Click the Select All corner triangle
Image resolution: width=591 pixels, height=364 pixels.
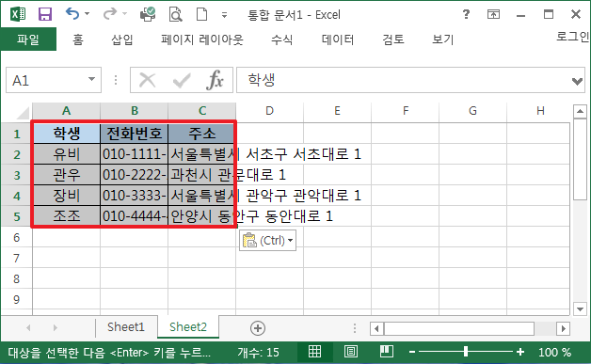pyautogui.click(x=22, y=113)
